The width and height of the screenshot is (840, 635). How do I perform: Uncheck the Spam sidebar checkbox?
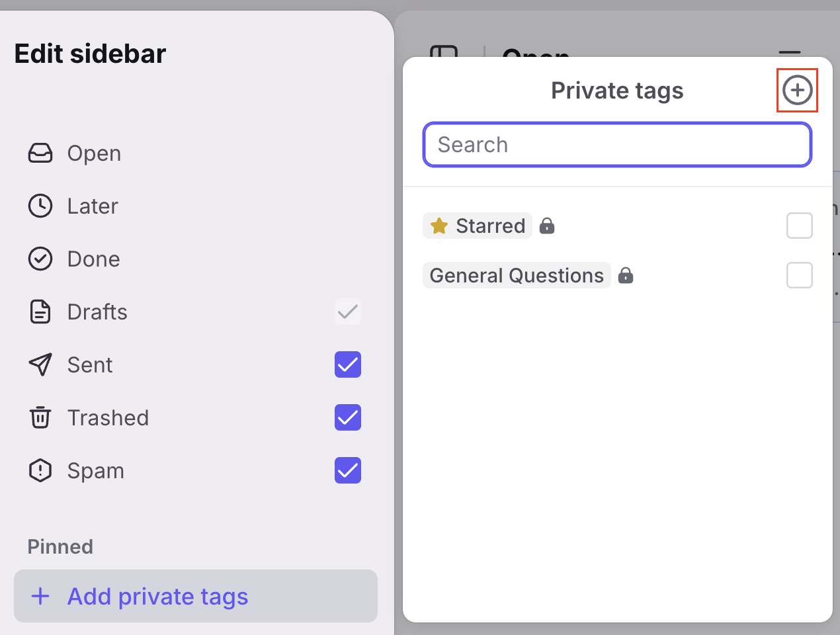pos(348,470)
